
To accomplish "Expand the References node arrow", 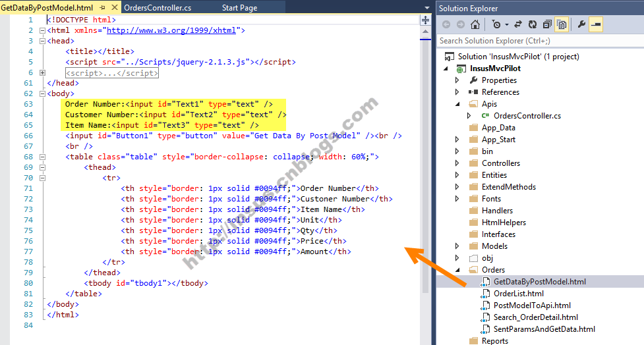I will 457,92.
